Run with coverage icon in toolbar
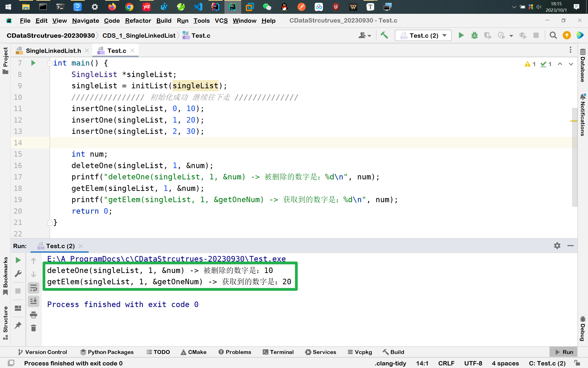Screen dimensions: 588x368 [487, 35]
